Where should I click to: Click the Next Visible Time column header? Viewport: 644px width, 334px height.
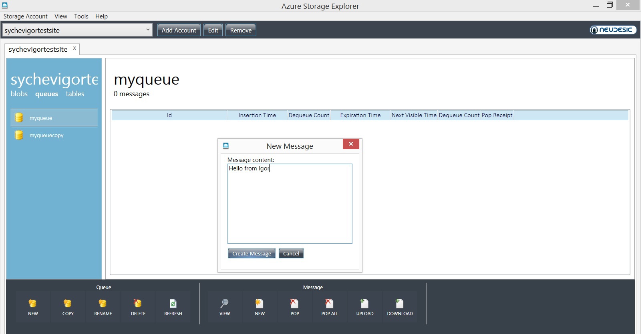pyautogui.click(x=414, y=115)
